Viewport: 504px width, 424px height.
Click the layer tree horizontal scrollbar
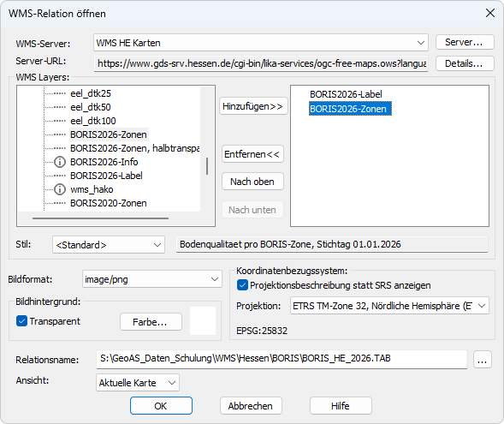coord(100,218)
